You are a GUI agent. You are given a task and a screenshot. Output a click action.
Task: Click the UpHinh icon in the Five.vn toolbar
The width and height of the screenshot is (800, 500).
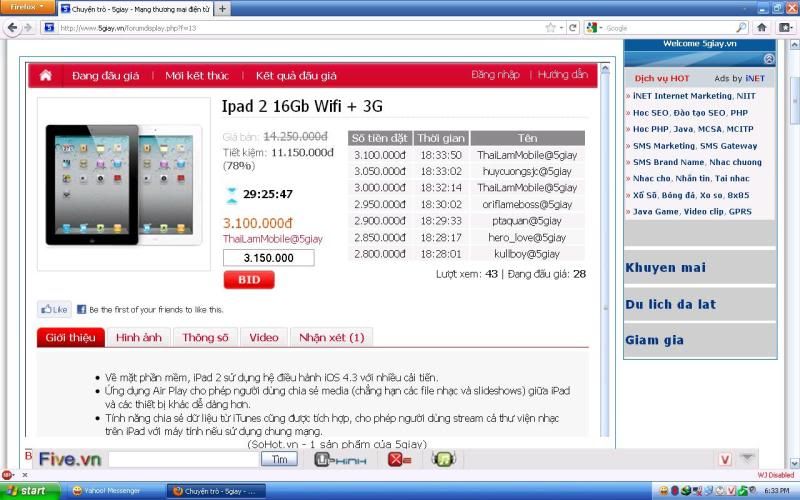pyautogui.click(x=340, y=459)
